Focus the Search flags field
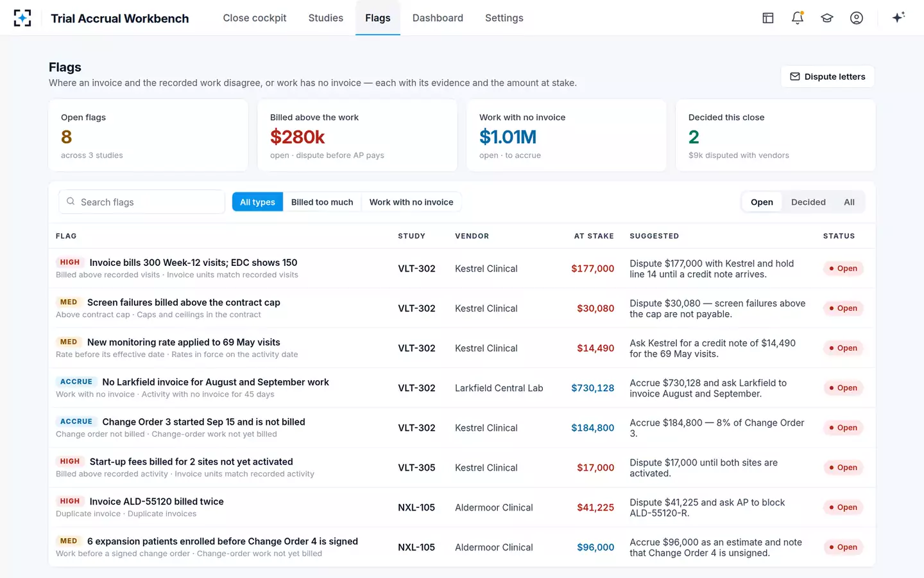The width and height of the screenshot is (924, 578). click(x=142, y=202)
